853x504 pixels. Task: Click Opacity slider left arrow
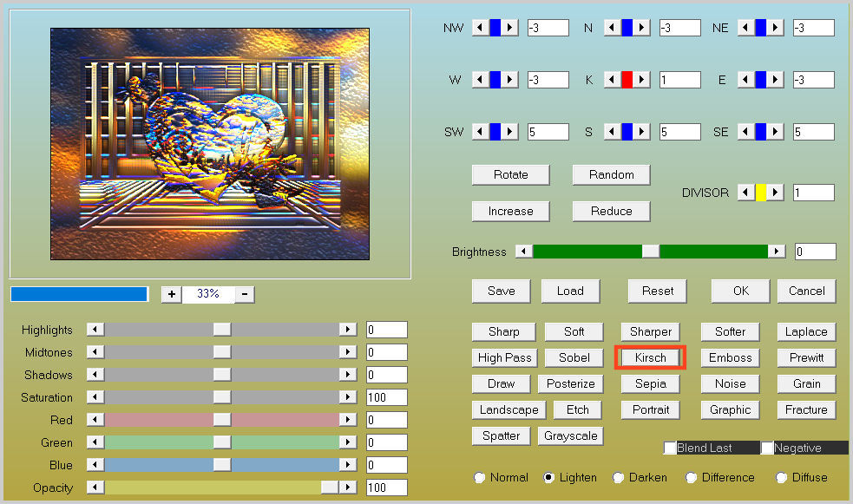tap(95, 488)
